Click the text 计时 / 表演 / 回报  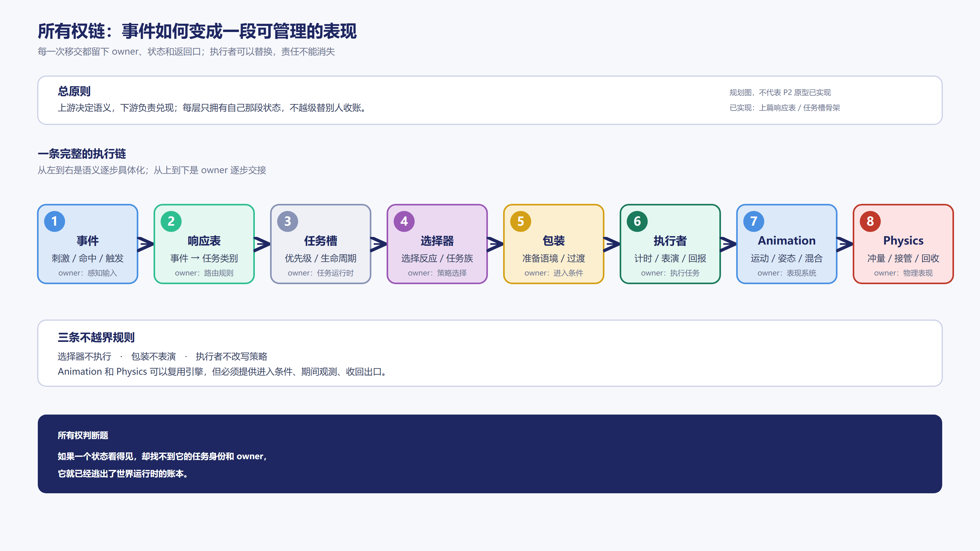670,258
